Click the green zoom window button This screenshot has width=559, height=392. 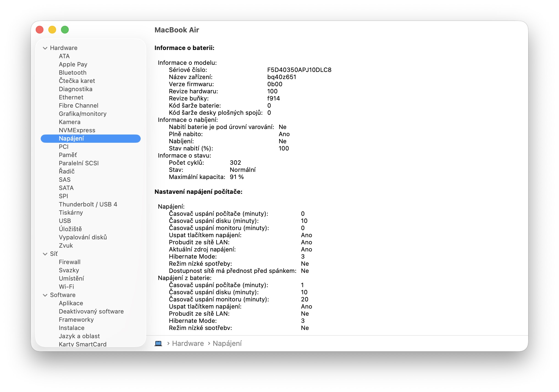pyautogui.click(x=65, y=30)
